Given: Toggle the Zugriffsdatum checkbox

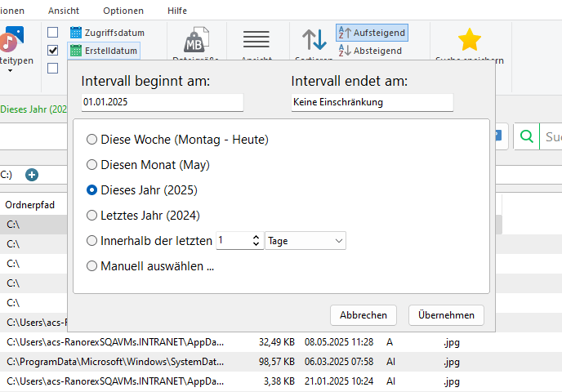Looking at the screenshot, I should [52, 32].
